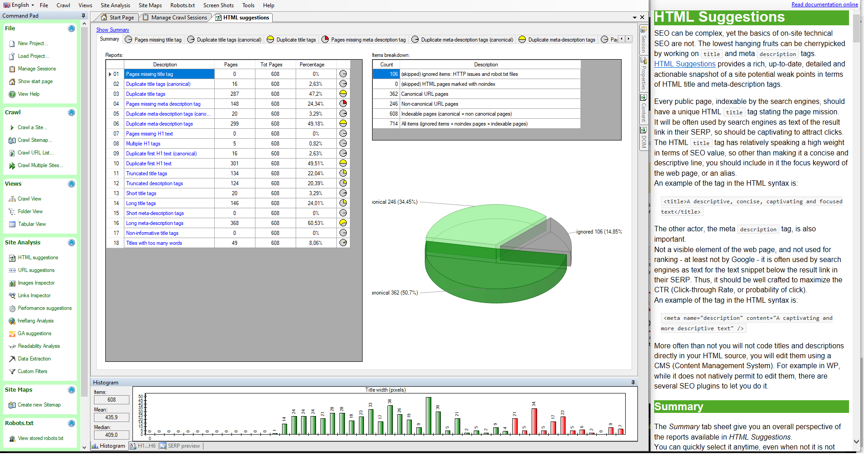Click the Crawl View tree icon

point(12,199)
